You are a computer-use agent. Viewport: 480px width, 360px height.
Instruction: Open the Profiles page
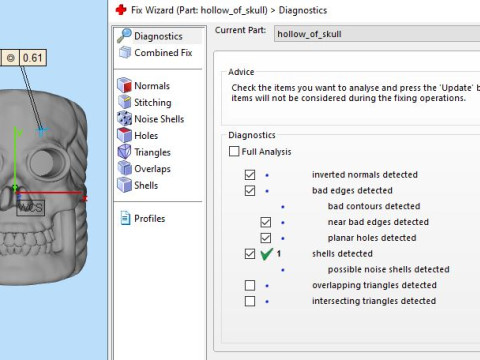point(150,219)
